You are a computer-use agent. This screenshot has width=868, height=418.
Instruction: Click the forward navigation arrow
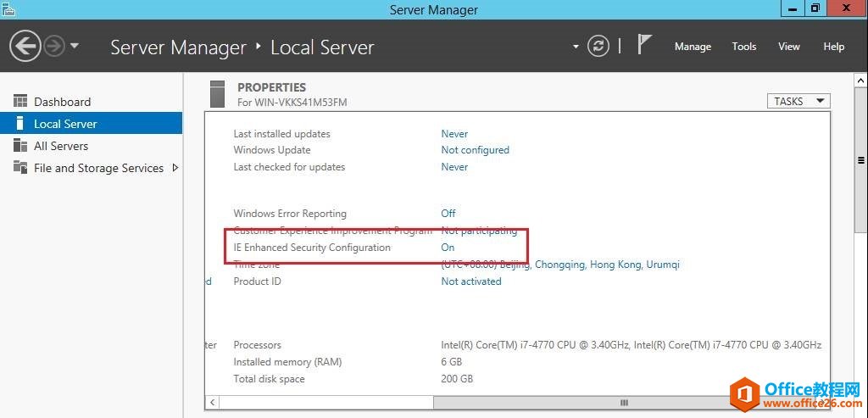tap(53, 46)
